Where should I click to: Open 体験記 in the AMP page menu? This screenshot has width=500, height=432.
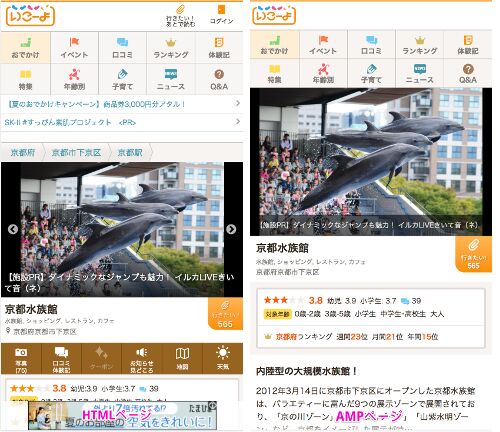tap(468, 44)
